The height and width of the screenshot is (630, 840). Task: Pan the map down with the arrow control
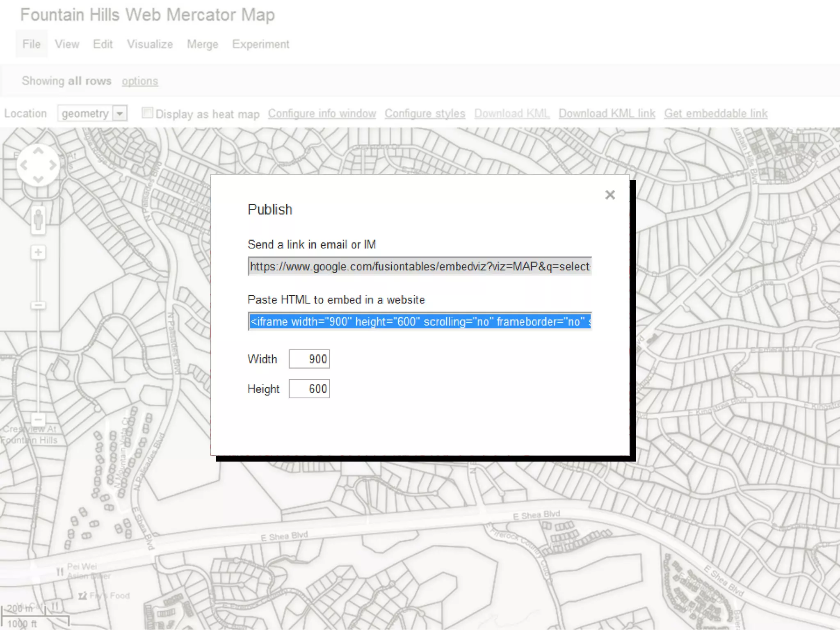click(38, 179)
